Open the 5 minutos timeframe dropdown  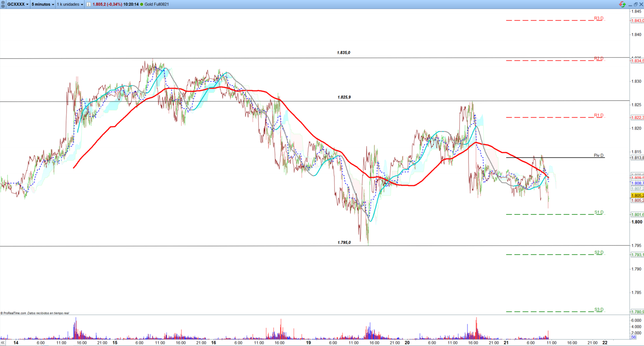[x=43, y=4]
